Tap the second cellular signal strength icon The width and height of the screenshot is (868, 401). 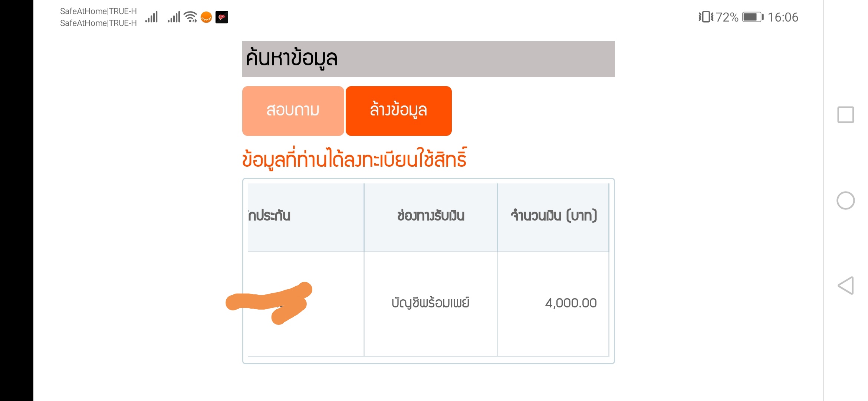tap(174, 17)
